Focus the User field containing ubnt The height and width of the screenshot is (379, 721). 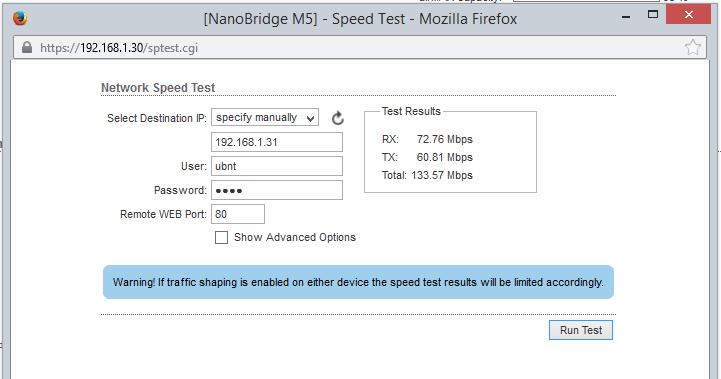click(277, 166)
